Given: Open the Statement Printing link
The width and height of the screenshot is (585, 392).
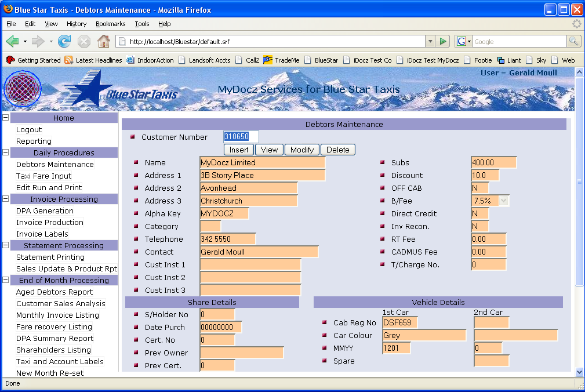Looking at the screenshot, I should (50, 257).
